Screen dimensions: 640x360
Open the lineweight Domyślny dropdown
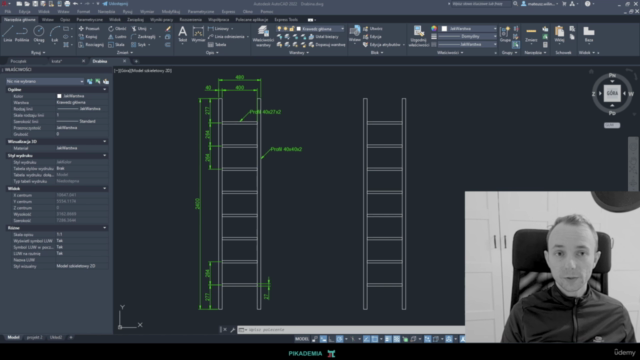pos(467,37)
